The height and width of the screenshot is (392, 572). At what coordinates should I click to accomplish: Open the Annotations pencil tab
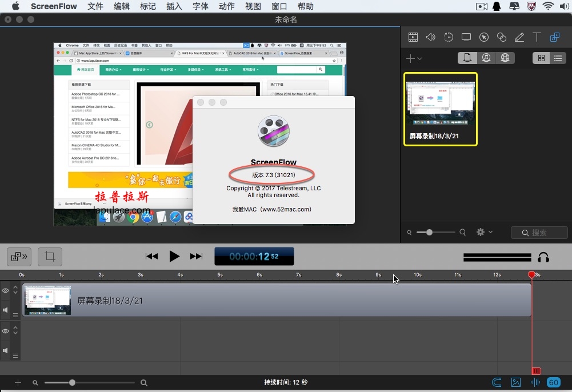[x=519, y=37]
